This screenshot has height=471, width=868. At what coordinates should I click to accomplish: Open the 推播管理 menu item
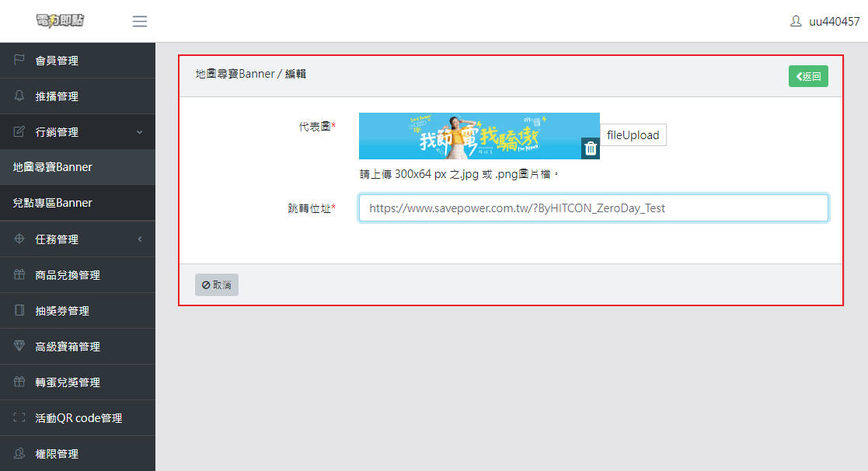(78, 96)
